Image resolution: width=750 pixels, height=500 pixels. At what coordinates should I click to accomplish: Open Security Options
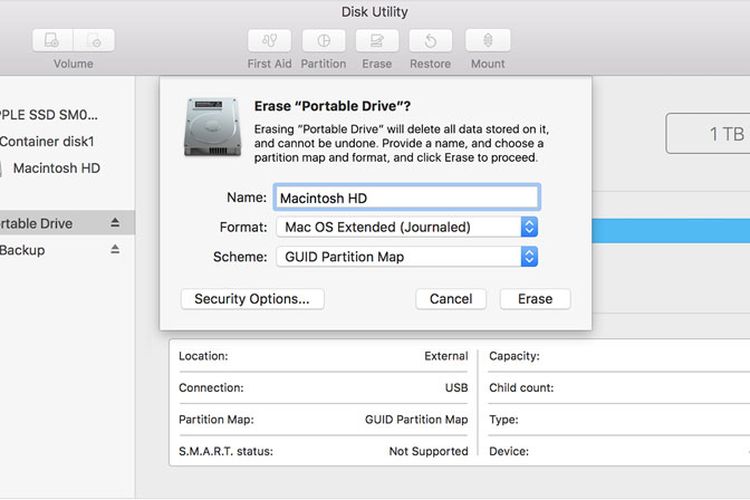[x=253, y=299]
